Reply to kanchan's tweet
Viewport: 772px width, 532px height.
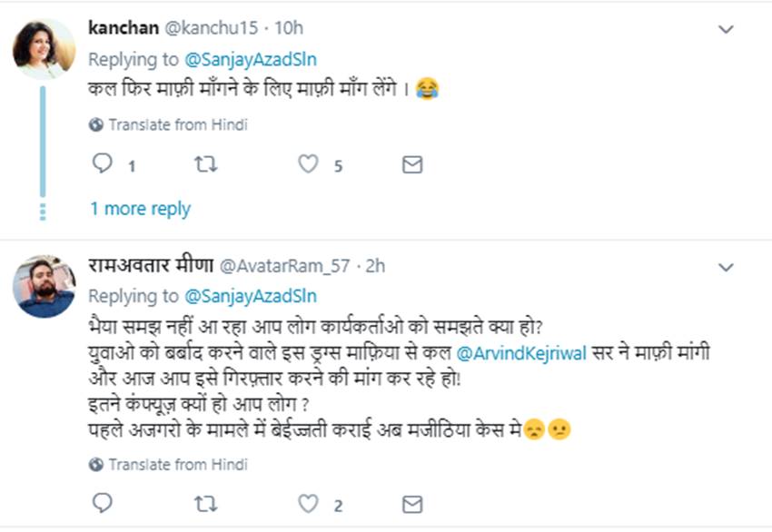pyautogui.click(x=103, y=164)
